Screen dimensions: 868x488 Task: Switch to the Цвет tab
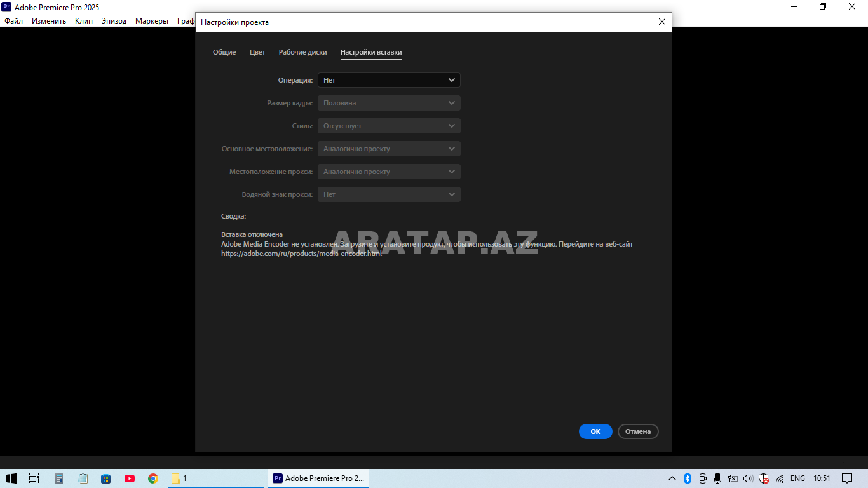257,52
